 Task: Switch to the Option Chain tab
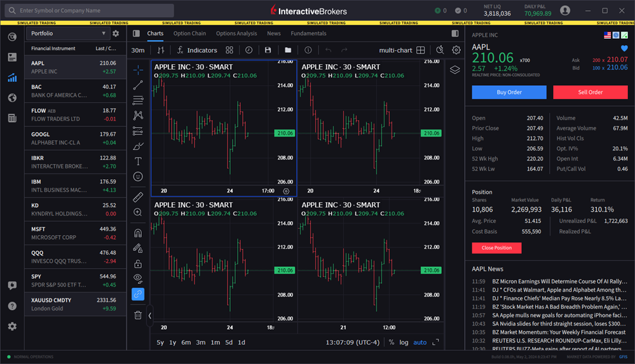(x=189, y=34)
